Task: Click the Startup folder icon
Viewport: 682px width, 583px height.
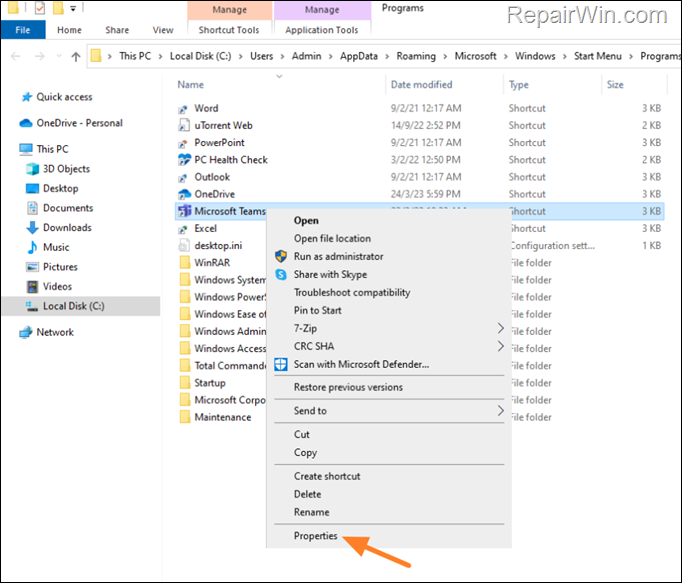Action: [x=184, y=383]
